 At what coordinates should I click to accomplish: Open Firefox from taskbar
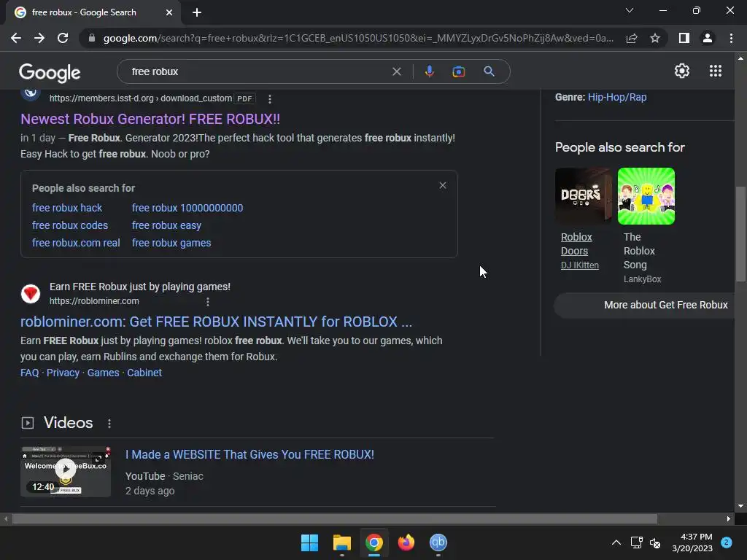[x=406, y=542]
